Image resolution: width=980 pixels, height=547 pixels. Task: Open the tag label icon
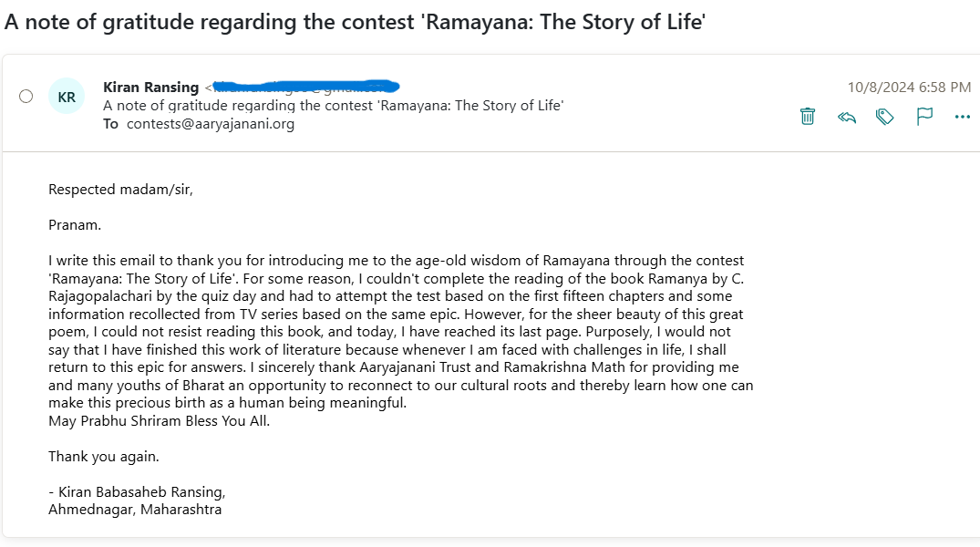tap(885, 117)
